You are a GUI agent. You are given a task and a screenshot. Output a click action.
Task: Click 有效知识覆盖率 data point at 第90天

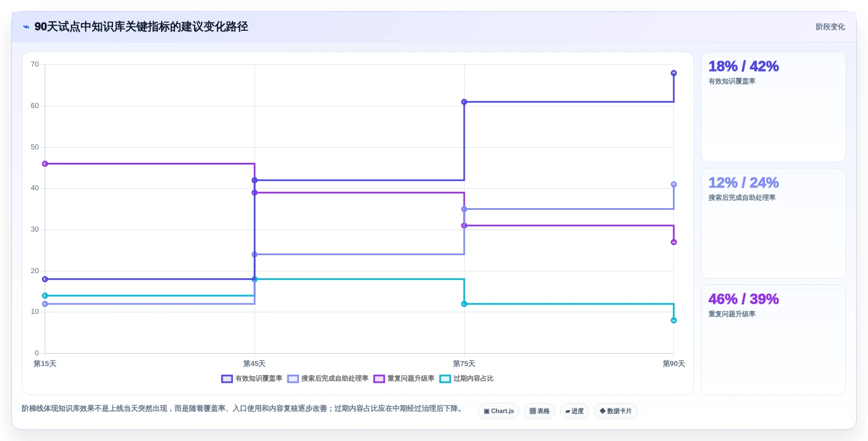click(x=674, y=73)
